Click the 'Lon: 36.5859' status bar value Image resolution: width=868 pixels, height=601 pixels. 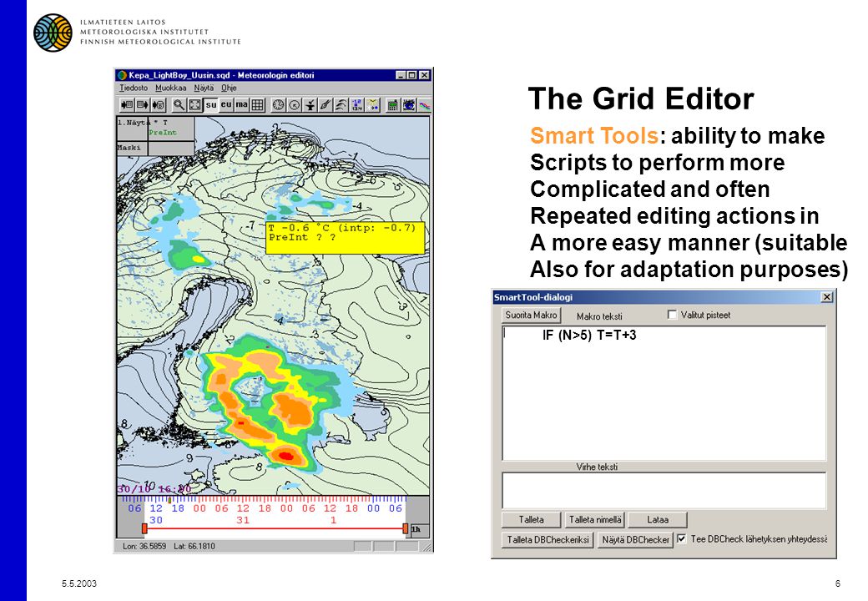(x=144, y=546)
